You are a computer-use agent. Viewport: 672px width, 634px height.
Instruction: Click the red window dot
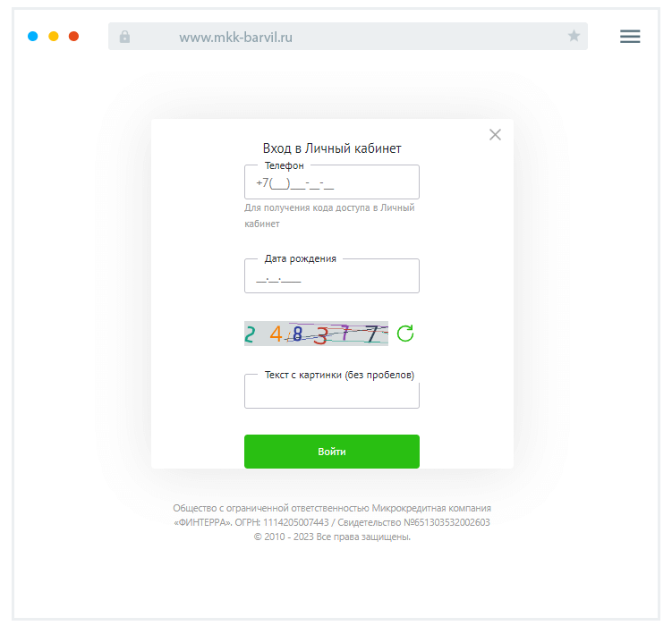click(74, 37)
